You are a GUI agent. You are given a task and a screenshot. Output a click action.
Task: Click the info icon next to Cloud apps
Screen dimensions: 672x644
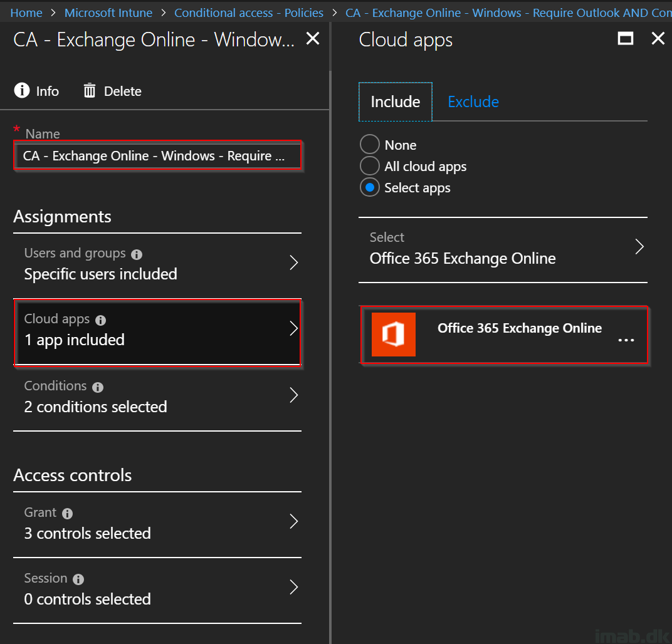[101, 320]
